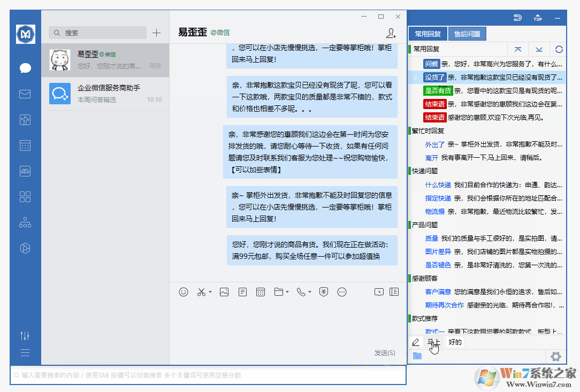Switch to the 售后问题 tab

tap(467, 33)
